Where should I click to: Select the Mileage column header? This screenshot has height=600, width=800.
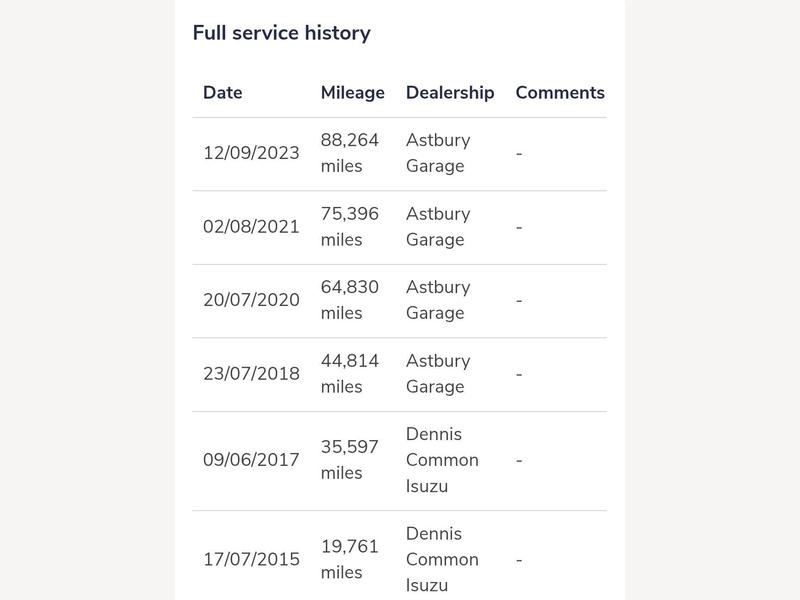(353, 93)
